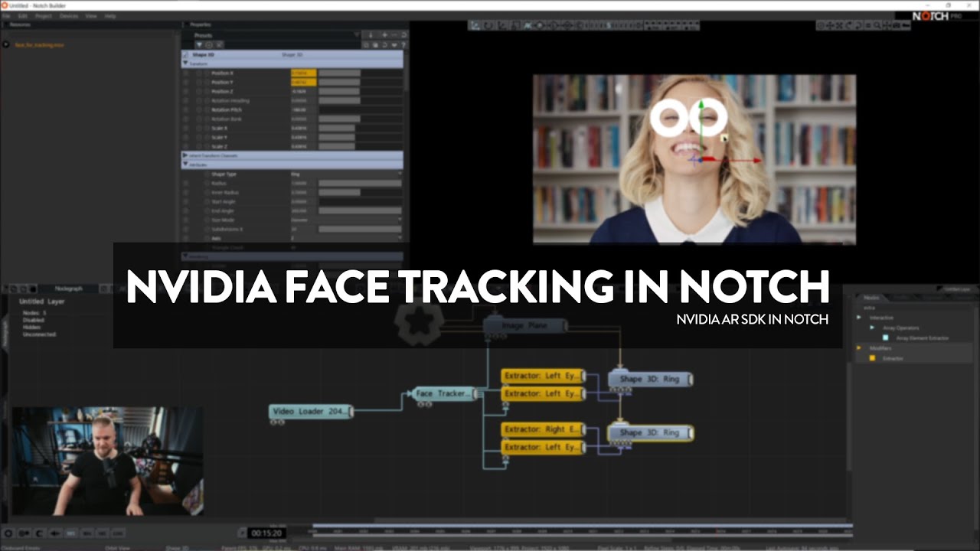This screenshot has height=551, width=980.
Task: Collapse the Transform section
Action: pyautogui.click(x=185, y=64)
